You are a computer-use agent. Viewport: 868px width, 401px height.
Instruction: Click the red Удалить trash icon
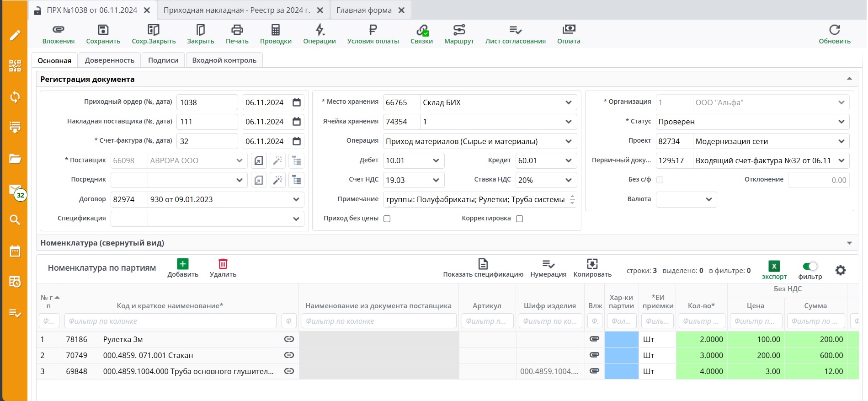(223, 264)
